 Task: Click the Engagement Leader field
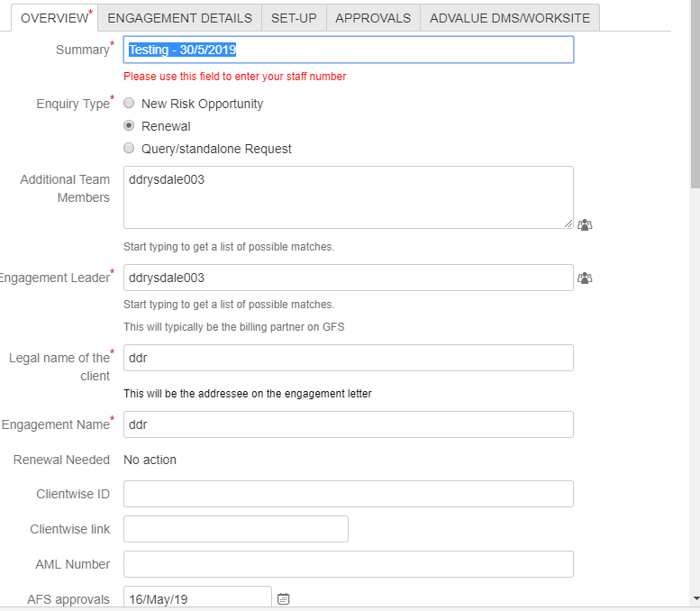[349, 278]
